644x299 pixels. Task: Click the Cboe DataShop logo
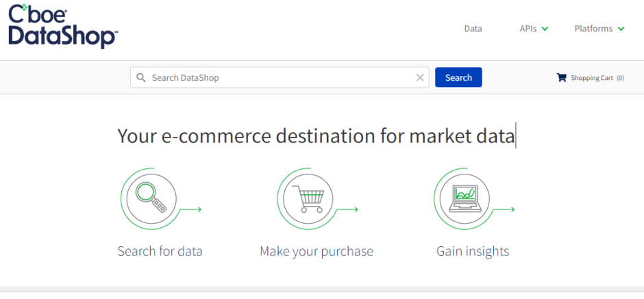[63, 28]
